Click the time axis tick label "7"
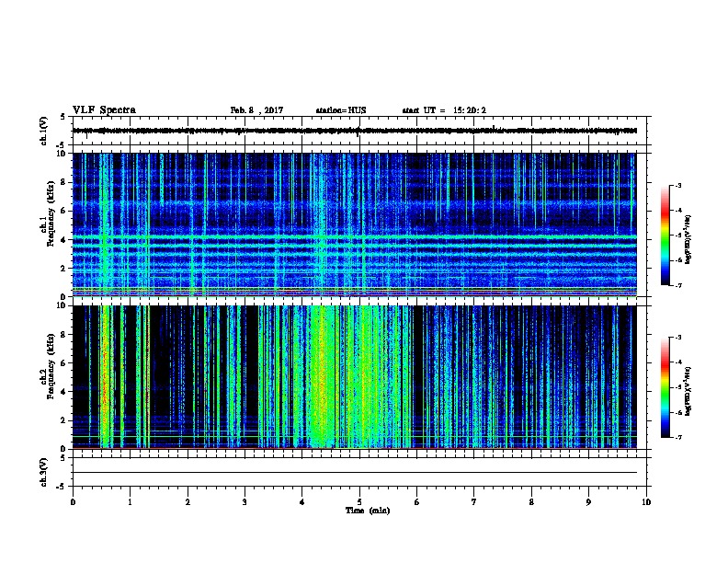This screenshot has width=728, height=563. click(474, 502)
